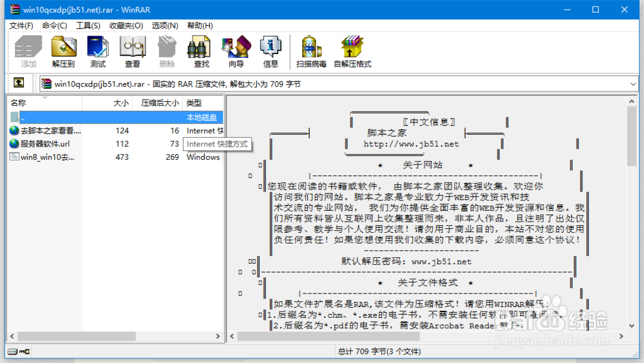Click status bar total 总计 709 字节
The image size is (644, 363).
[x=379, y=351]
